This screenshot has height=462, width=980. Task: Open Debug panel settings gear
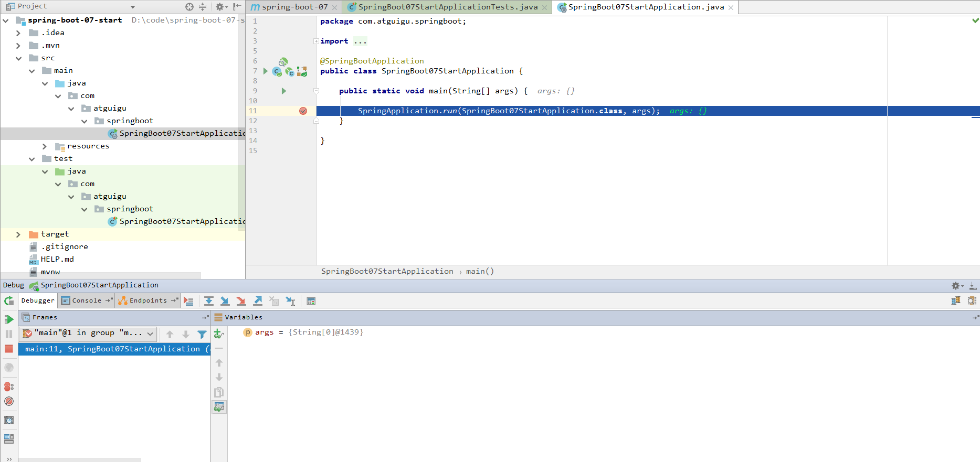[957, 286]
